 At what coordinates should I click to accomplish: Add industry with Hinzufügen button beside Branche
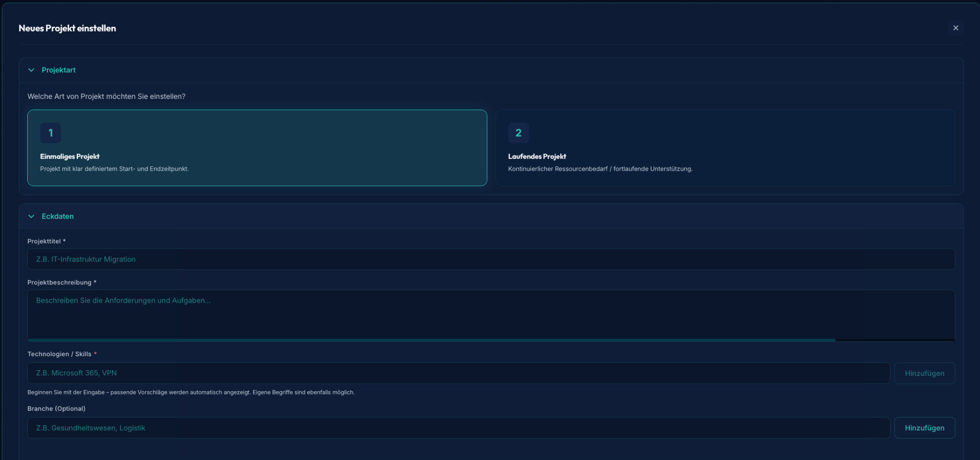point(924,428)
